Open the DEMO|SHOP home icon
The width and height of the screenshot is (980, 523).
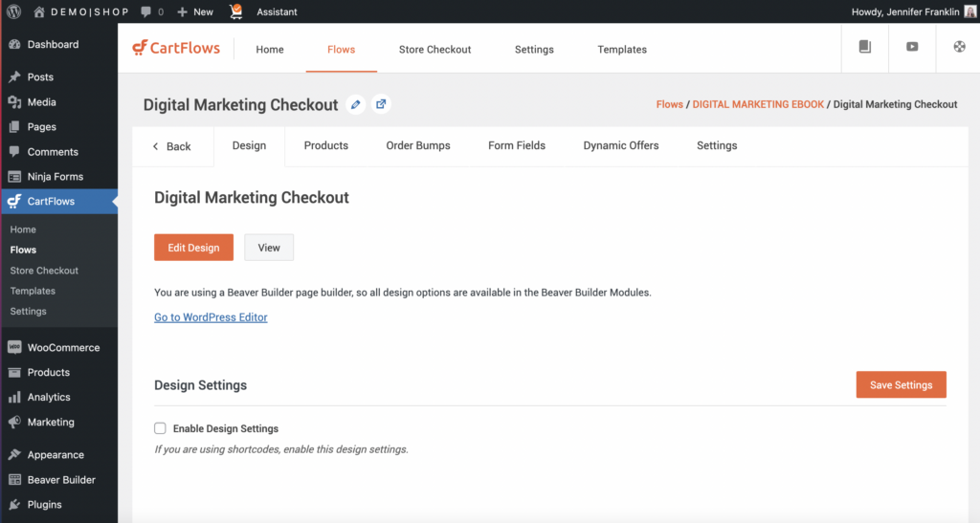click(38, 11)
